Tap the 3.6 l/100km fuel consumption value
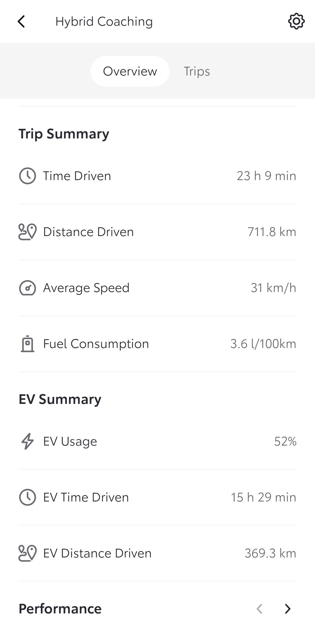The height and width of the screenshot is (644, 315). point(263,344)
